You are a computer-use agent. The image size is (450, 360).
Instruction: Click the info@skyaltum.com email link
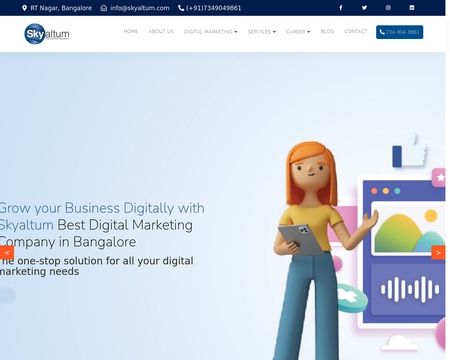140,8
